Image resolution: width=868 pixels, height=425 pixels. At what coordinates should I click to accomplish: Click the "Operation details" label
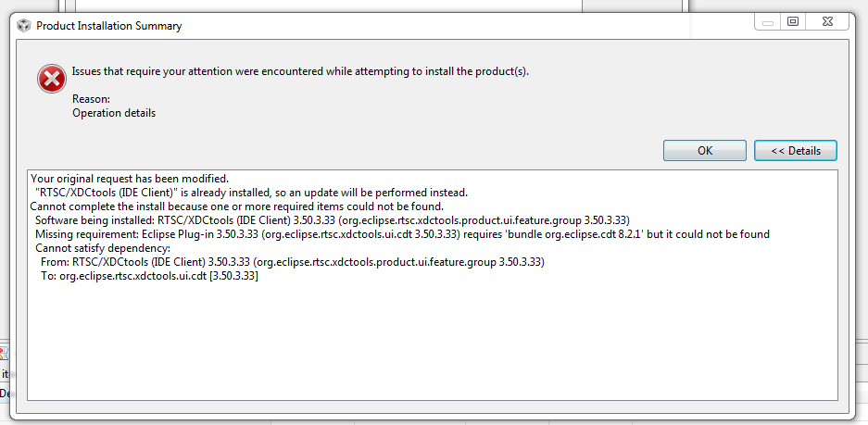click(x=114, y=113)
